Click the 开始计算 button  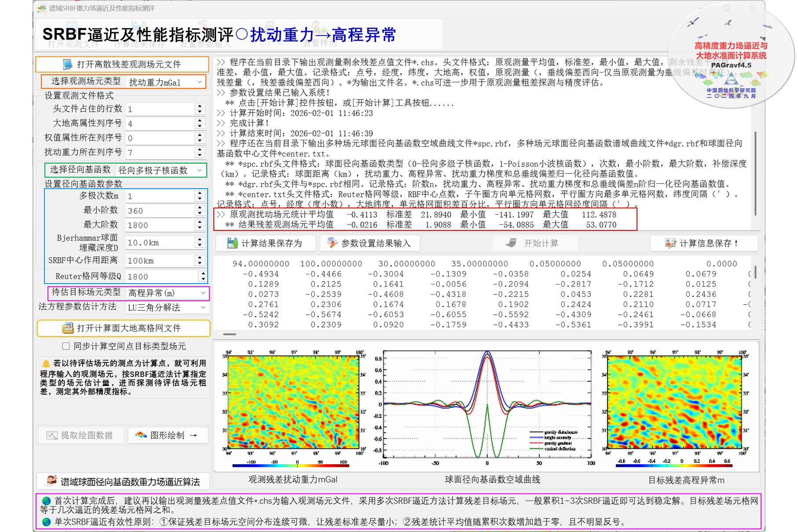(x=534, y=243)
